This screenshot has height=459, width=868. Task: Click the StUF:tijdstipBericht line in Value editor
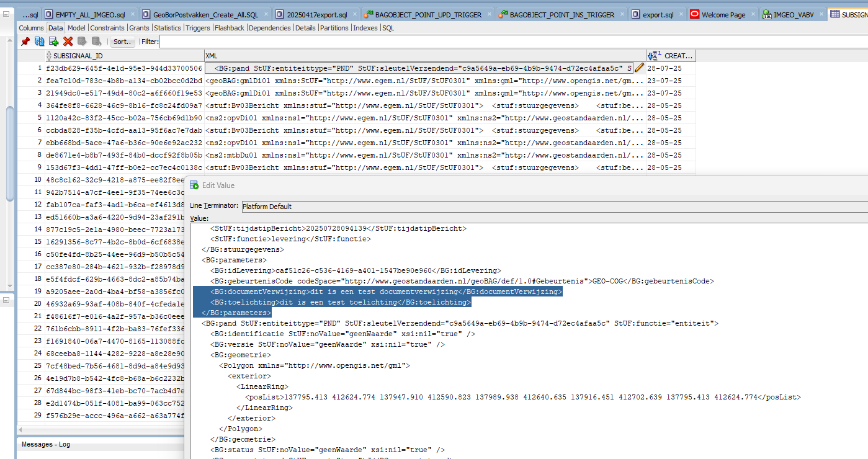(x=338, y=228)
